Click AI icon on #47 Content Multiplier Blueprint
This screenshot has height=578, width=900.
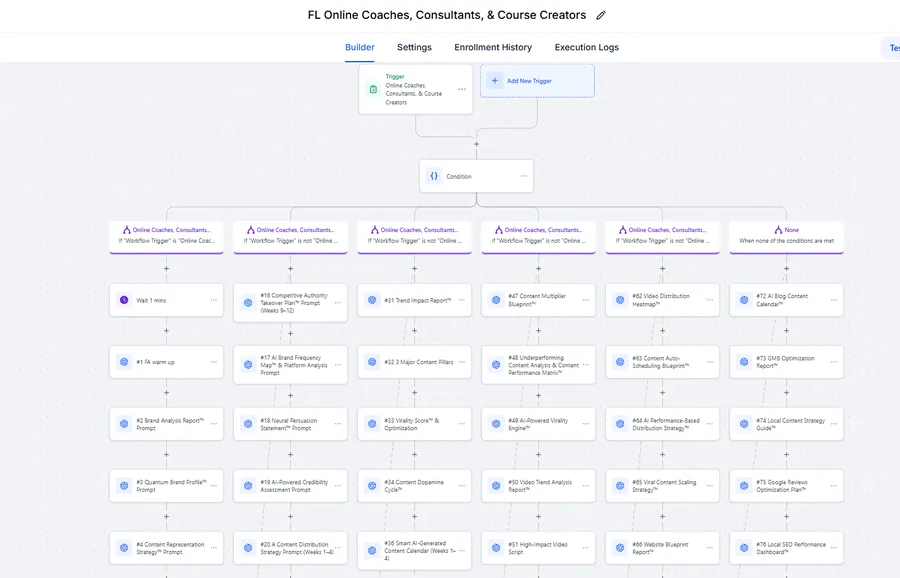click(x=496, y=300)
